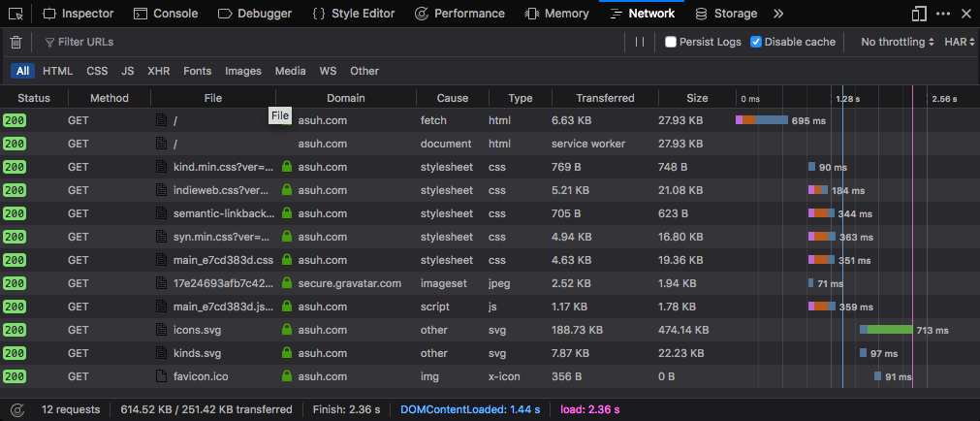This screenshot has height=421, width=980.
Task: Pause network recording button
Action: tap(640, 42)
